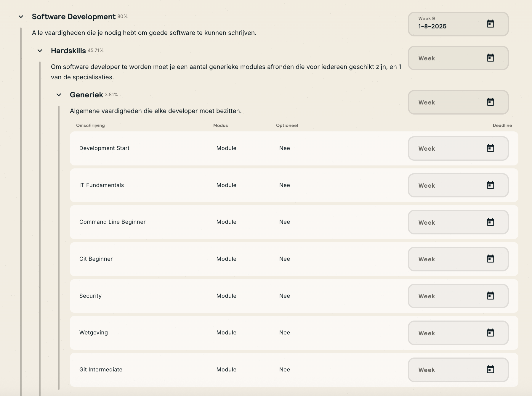Click the Deadline column header

[x=502, y=125]
